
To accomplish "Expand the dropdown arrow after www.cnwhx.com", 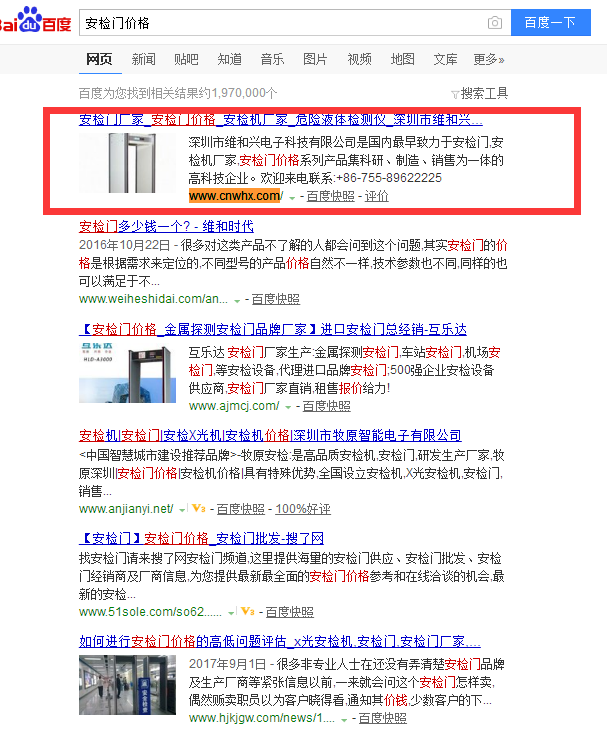I will (292, 198).
